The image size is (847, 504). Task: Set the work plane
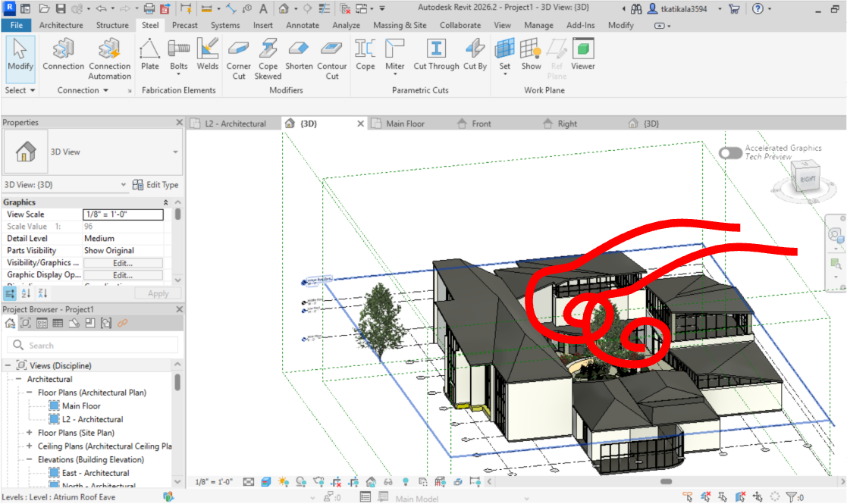click(x=504, y=57)
